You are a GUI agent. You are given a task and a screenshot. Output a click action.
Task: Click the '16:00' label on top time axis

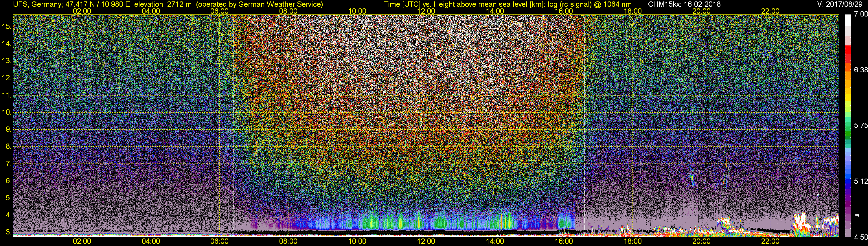click(x=564, y=11)
